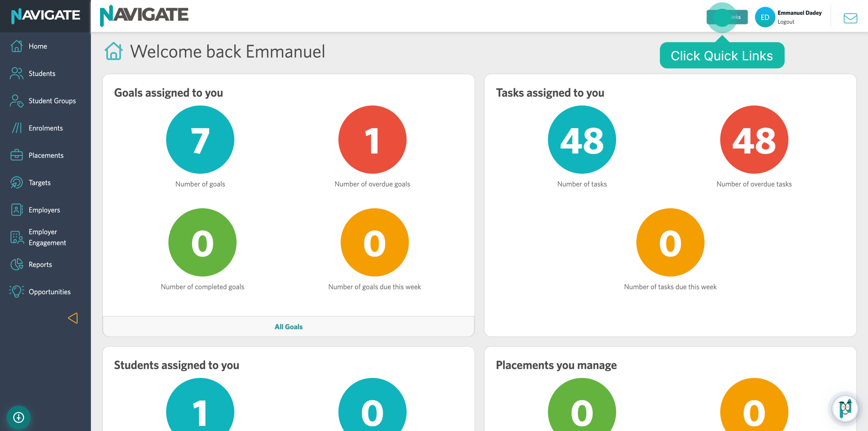The width and height of the screenshot is (868, 431).
Task: Click teal 1 circle under Students assigned
Action: click(x=200, y=405)
